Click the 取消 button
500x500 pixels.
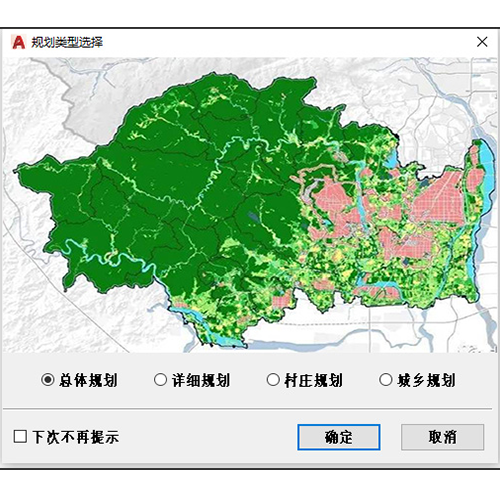tap(442, 437)
